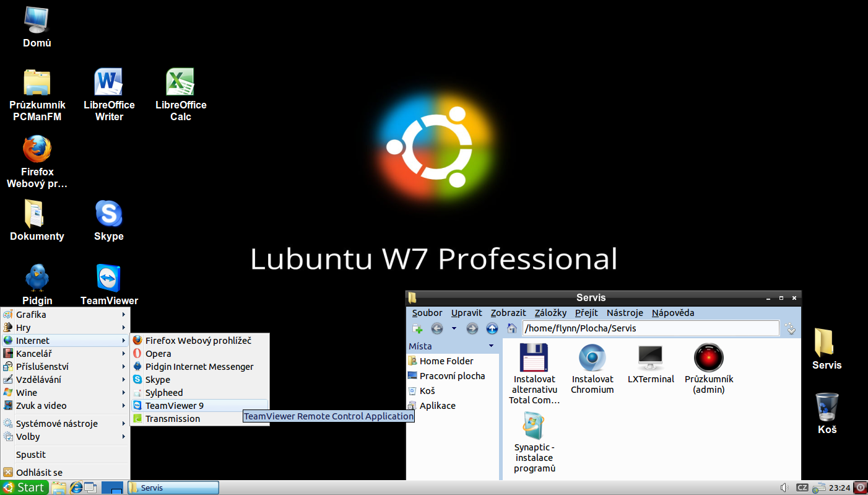
Task: Open the Servis folder on desktop
Action: click(x=827, y=349)
